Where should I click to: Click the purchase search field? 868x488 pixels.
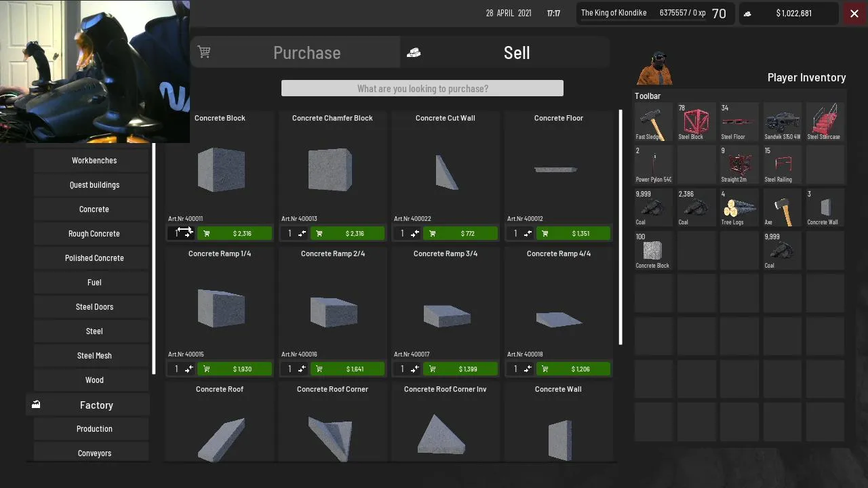point(422,88)
